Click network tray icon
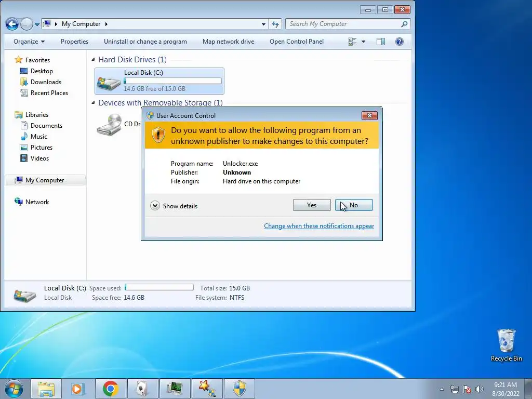Viewport: 532px width, 399px height. tap(454, 389)
